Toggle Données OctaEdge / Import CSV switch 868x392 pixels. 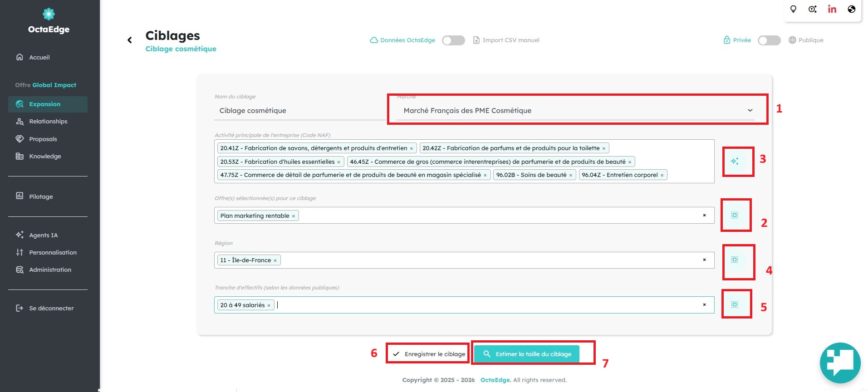pos(453,40)
